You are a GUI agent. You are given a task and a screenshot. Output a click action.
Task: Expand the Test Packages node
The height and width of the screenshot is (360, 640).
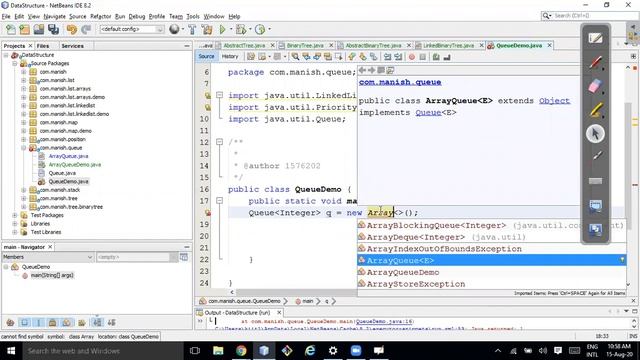coord(15,216)
